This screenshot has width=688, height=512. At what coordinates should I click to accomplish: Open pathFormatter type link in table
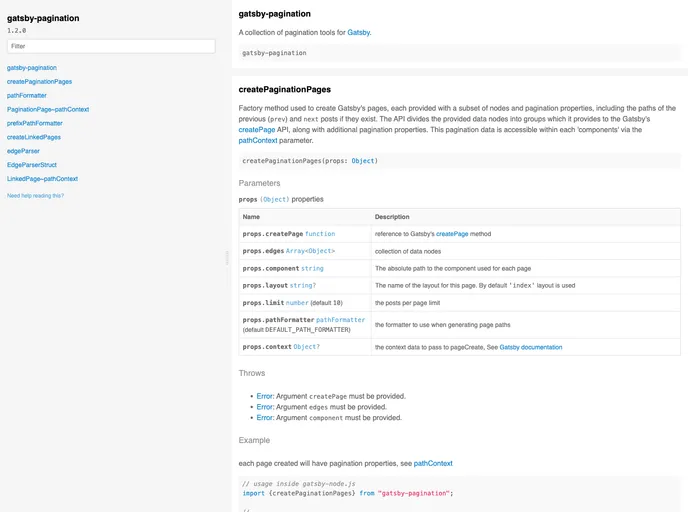[340, 320]
